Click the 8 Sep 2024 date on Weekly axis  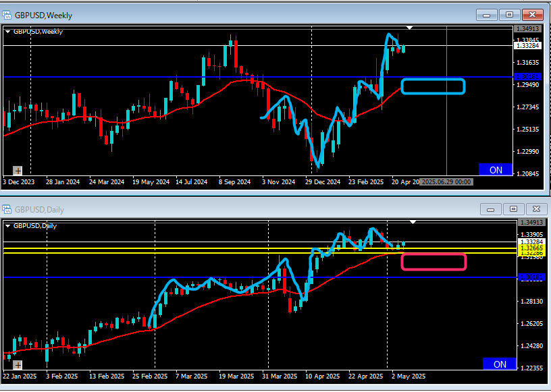[x=234, y=182]
